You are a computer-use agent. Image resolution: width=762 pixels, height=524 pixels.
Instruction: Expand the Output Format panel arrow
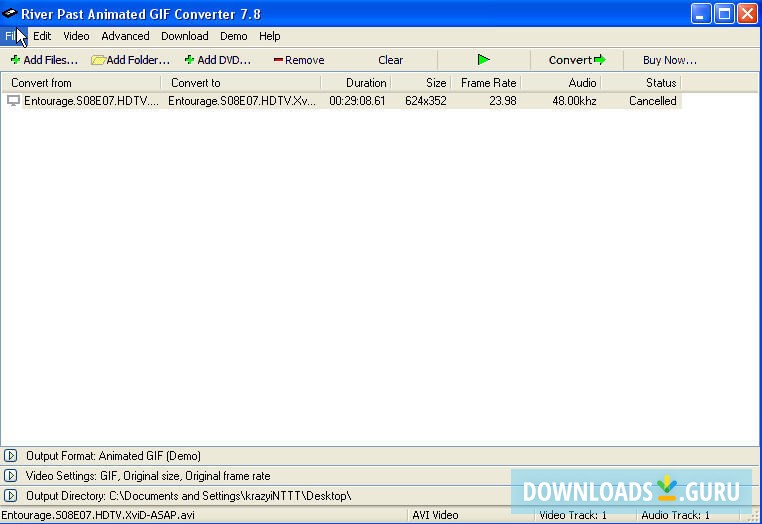coord(11,456)
